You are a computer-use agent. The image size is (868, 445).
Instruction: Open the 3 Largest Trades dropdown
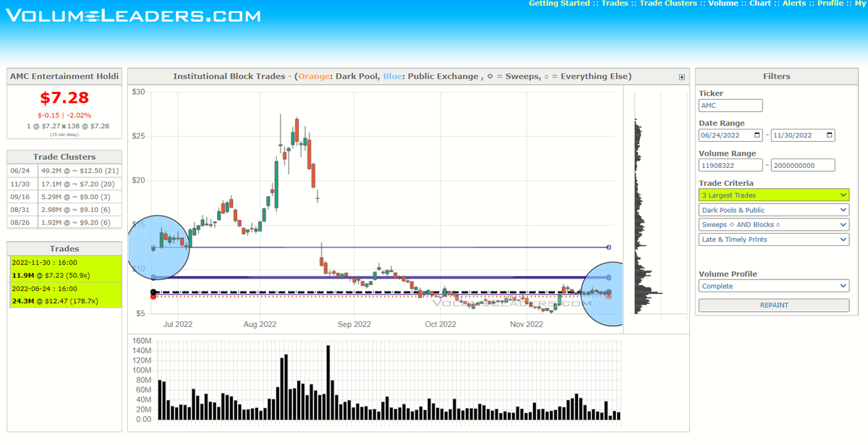click(774, 195)
